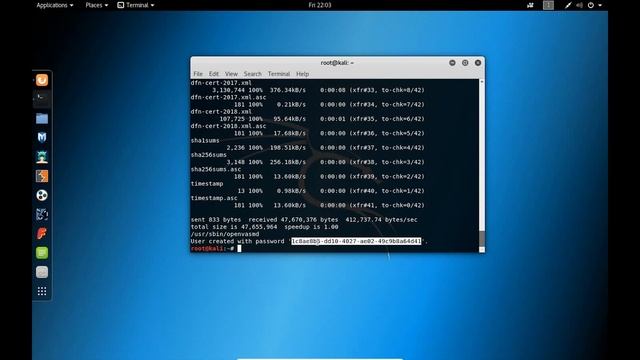This screenshot has width=640, height=360.
Task: Open the Terminal launcher in the dock
Action: [x=42, y=98]
